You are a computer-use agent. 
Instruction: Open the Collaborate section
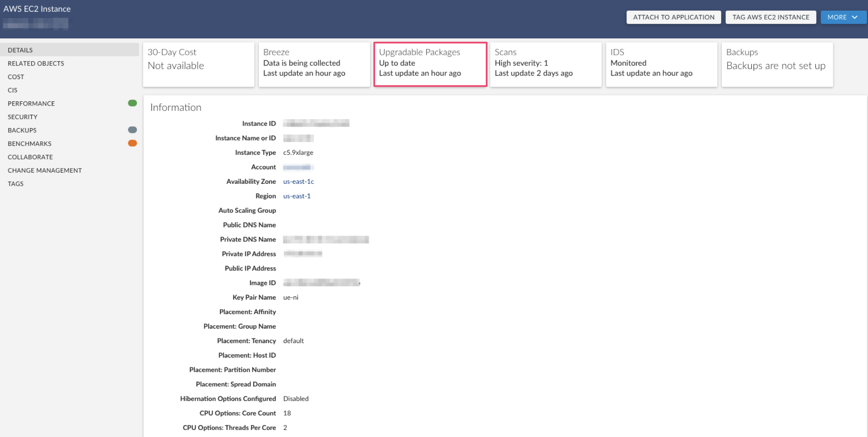(30, 157)
